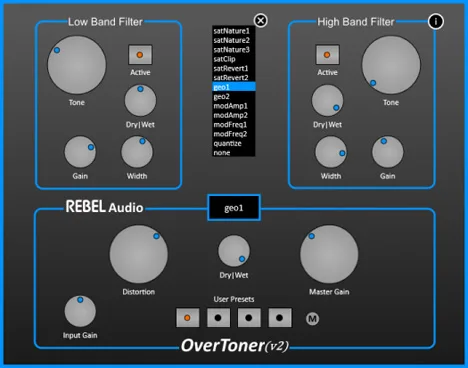Open the geo1 distortion type selector box
The image size is (468, 368).
(x=234, y=208)
